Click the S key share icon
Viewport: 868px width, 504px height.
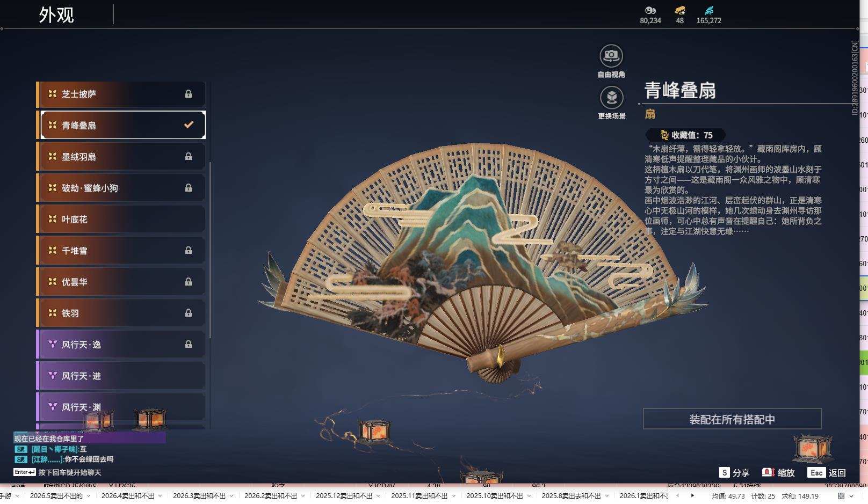coord(725,472)
